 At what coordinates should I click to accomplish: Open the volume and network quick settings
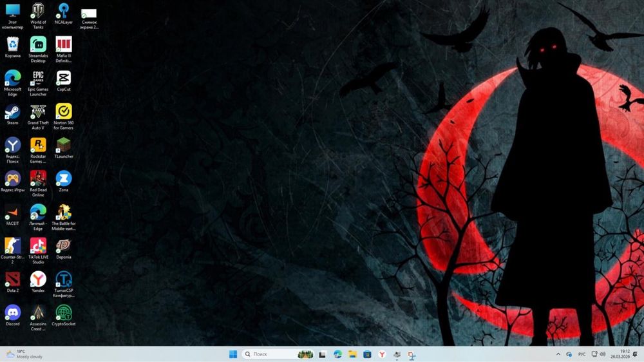(598, 354)
